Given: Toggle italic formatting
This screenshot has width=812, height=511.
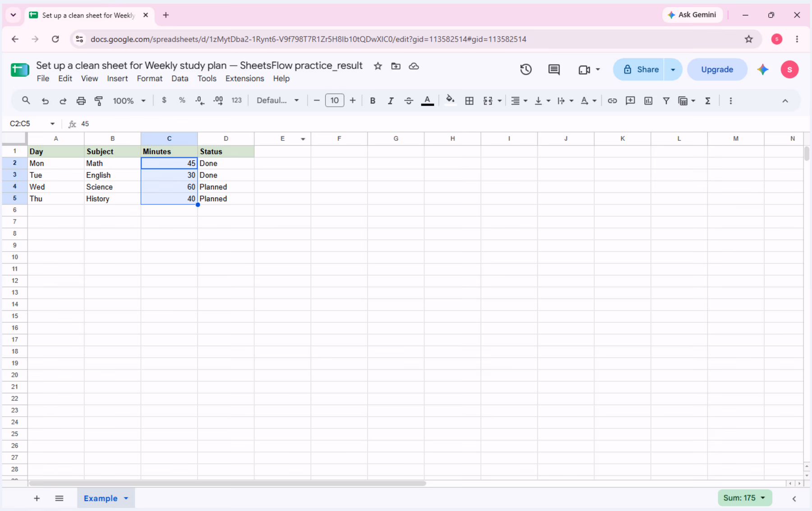Looking at the screenshot, I should point(391,101).
